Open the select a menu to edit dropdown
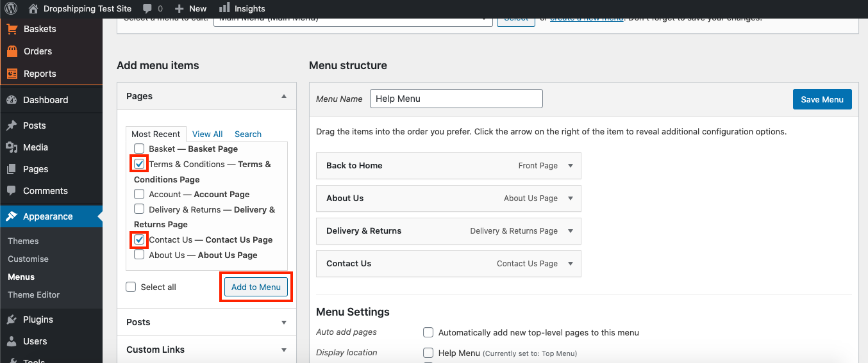868x363 pixels. pos(353,20)
